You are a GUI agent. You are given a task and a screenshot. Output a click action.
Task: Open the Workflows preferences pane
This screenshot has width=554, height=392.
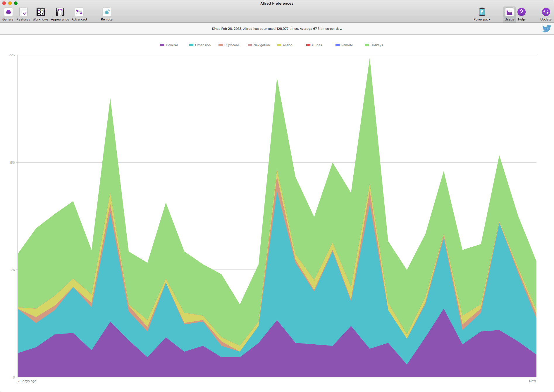point(40,14)
